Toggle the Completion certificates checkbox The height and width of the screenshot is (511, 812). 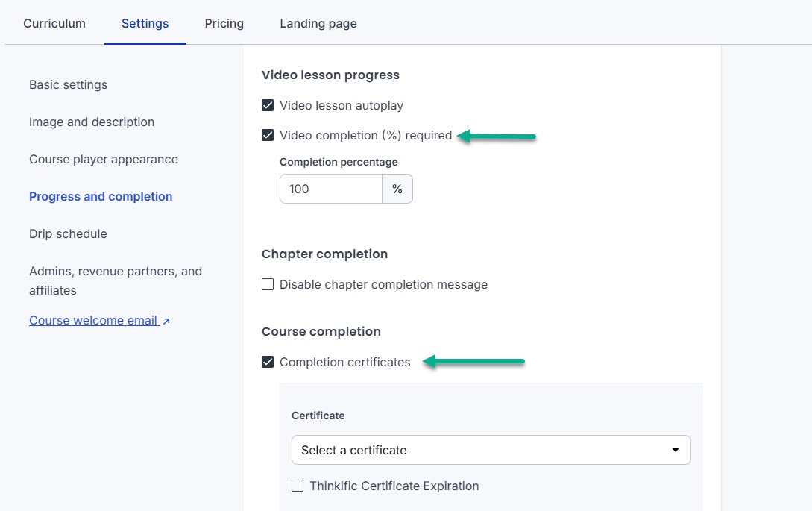coord(268,362)
